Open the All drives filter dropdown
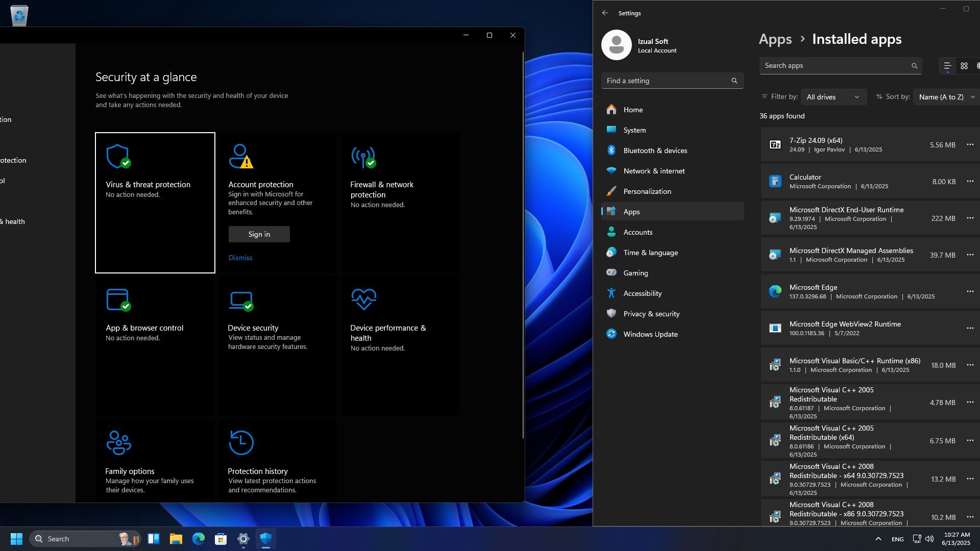 pyautogui.click(x=834, y=97)
